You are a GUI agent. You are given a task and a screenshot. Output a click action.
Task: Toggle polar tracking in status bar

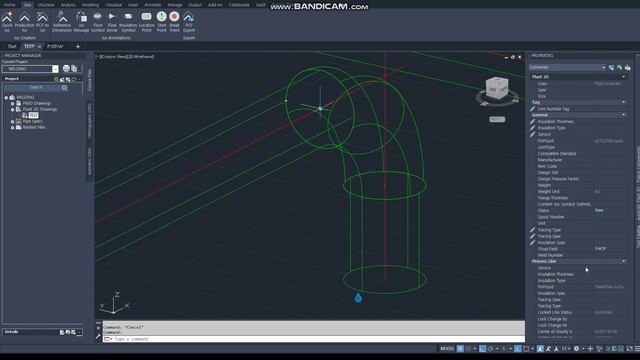(x=490, y=349)
